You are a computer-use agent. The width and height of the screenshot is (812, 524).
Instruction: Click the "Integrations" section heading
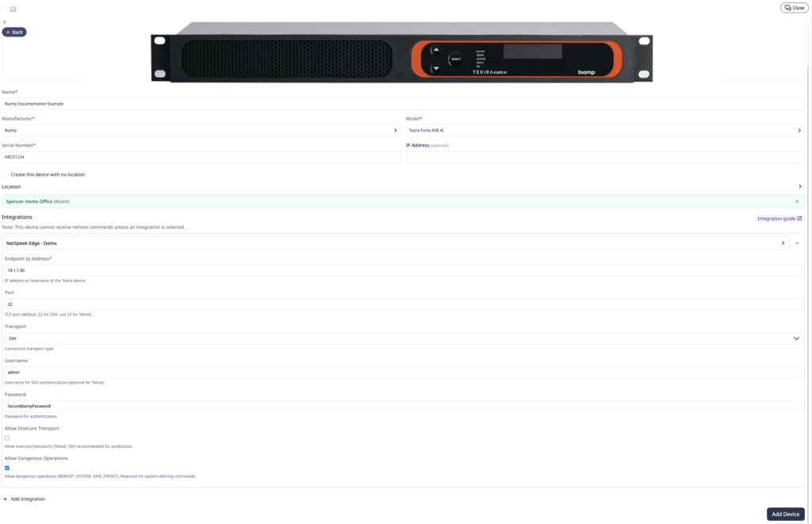(x=17, y=217)
